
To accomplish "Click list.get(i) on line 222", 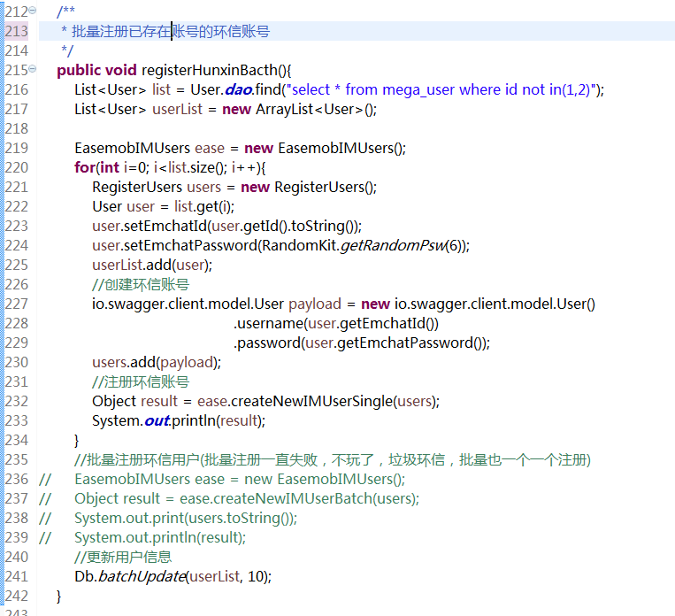I will [204, 207].
